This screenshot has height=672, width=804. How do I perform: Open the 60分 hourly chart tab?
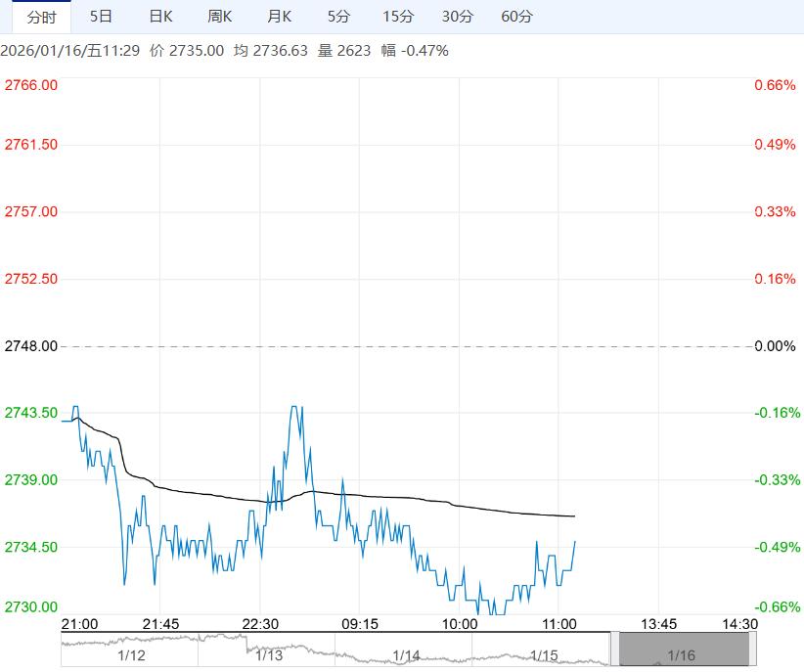coord(516,17)
